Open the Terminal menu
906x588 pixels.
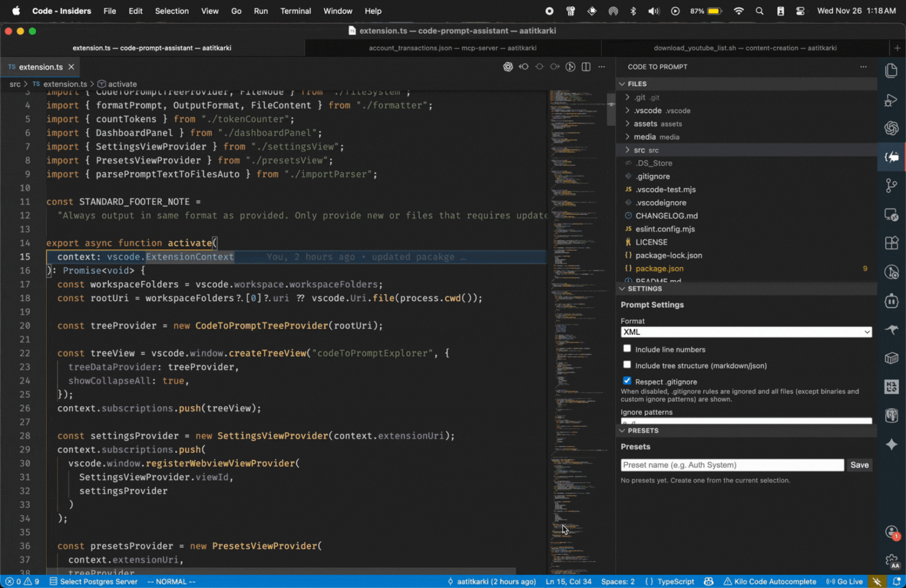[x=295, y=11]
